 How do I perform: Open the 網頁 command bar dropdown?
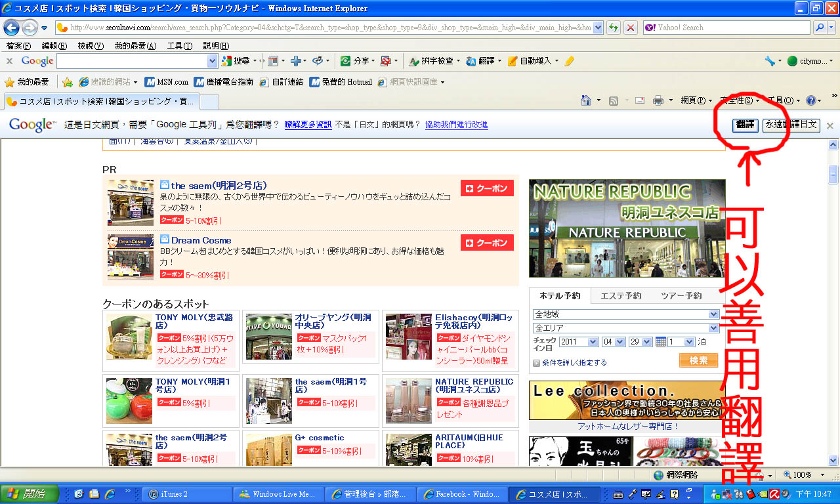tap(696, 100)
